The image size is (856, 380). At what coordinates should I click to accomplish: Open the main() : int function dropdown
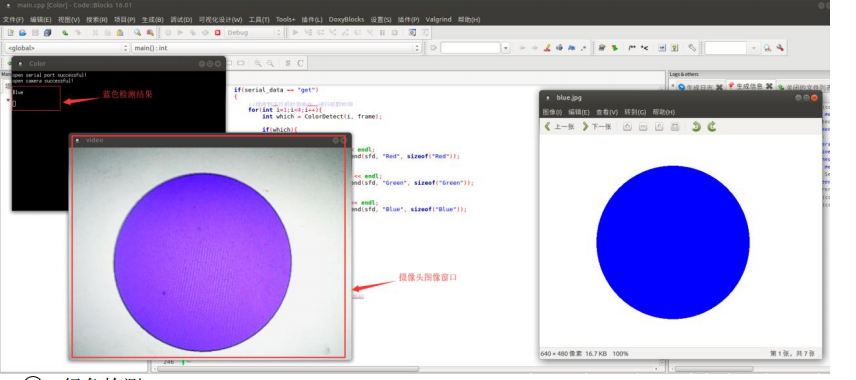276,48
